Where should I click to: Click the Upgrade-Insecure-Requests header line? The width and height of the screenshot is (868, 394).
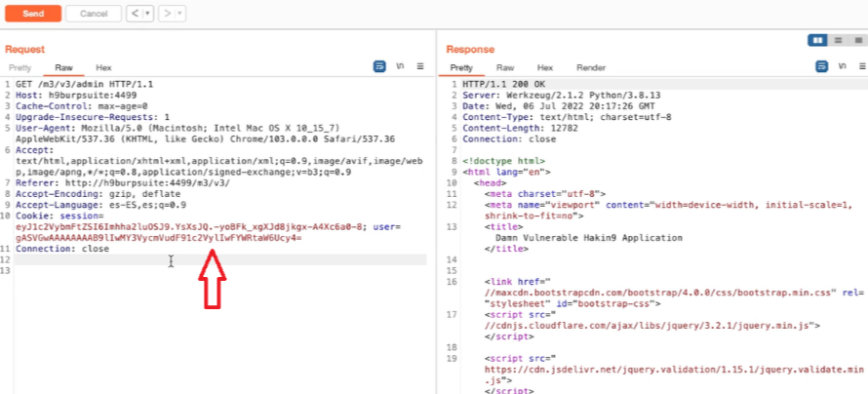tap(93, 117)
